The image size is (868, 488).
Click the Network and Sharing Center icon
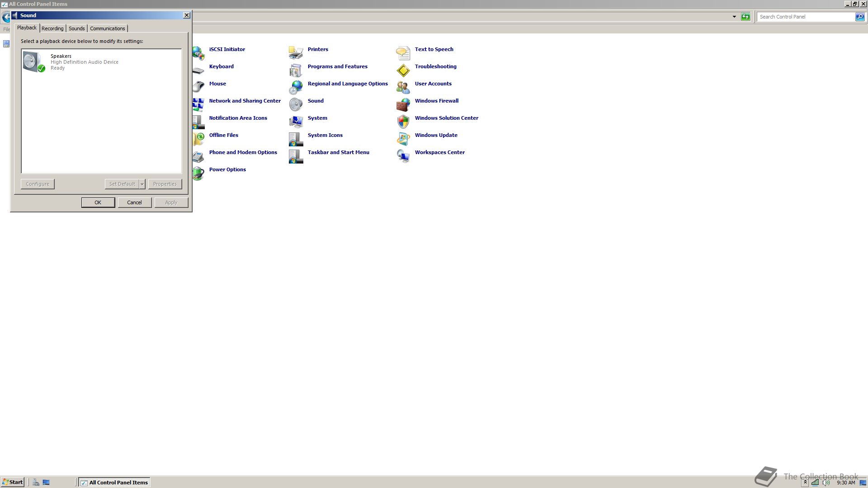[198, 104]
